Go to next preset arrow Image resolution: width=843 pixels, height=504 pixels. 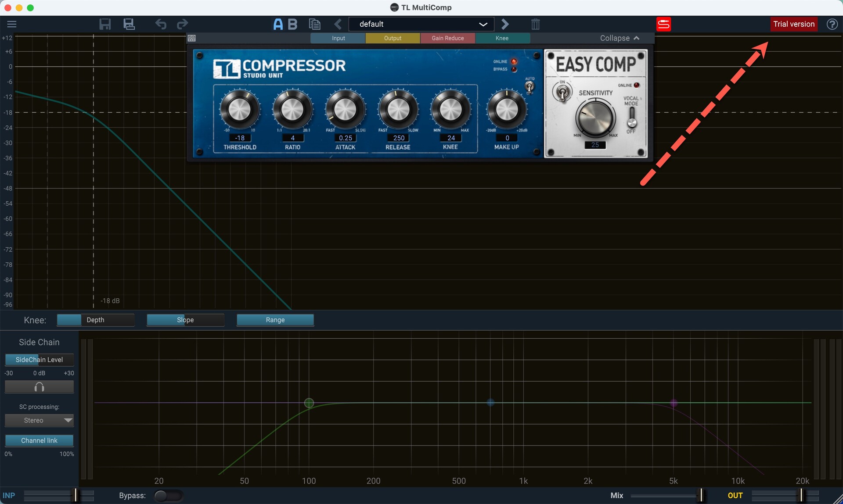[x=505, y=24]
